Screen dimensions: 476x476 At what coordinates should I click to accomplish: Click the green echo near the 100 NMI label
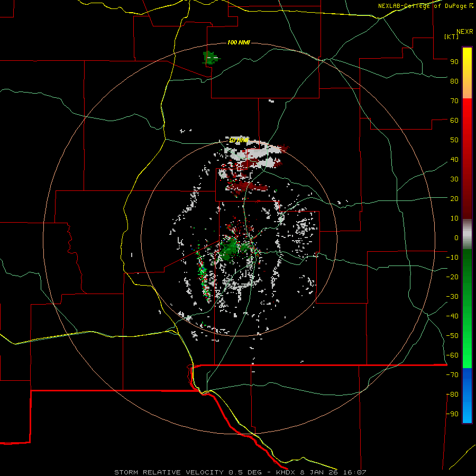coord(210,58)
